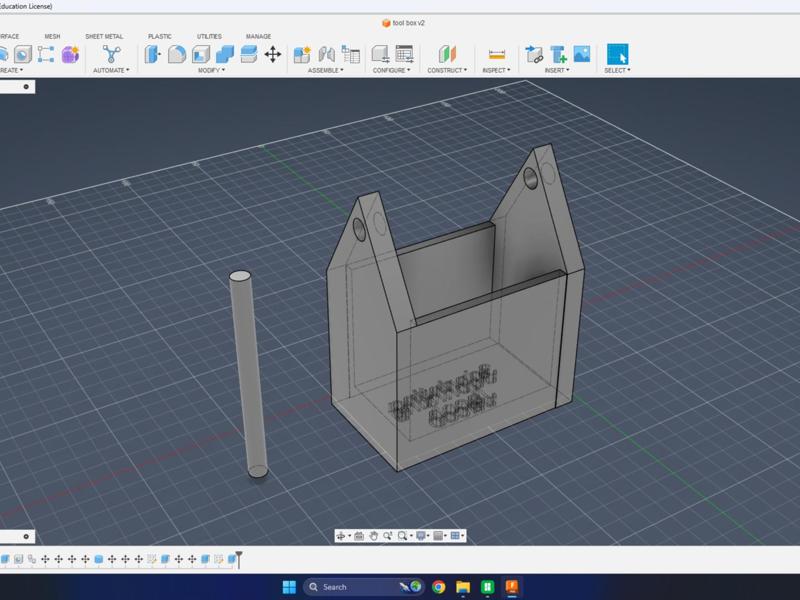Open the MODIFY dropdown menu

click(x=211, y=70)
